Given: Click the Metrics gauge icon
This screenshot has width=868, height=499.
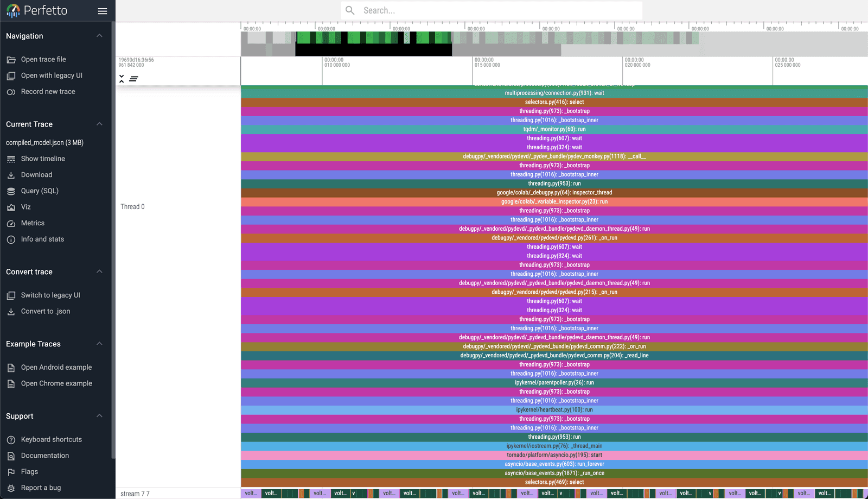Looking at the screenshot, I should [x=11, y=224].
